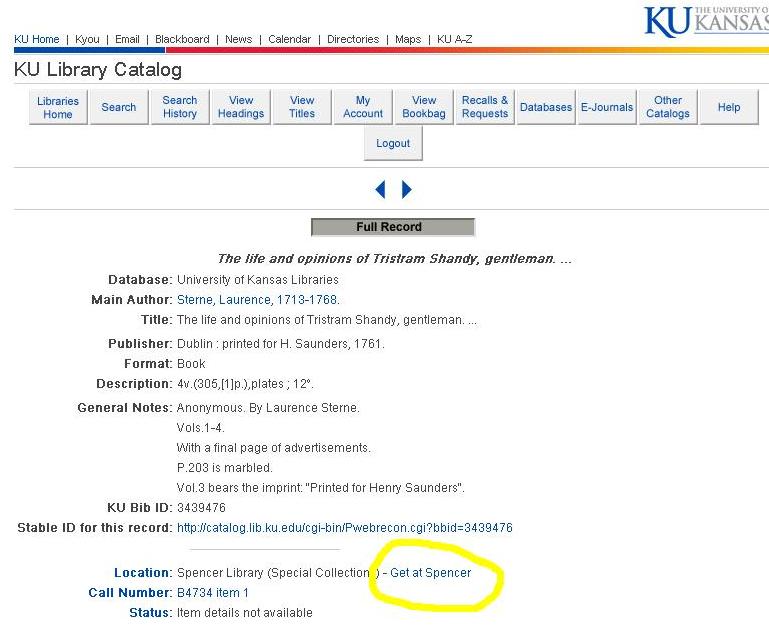The image size is (769, 631).
Task: Open the E-Journals button
Action: coord(607,107)
